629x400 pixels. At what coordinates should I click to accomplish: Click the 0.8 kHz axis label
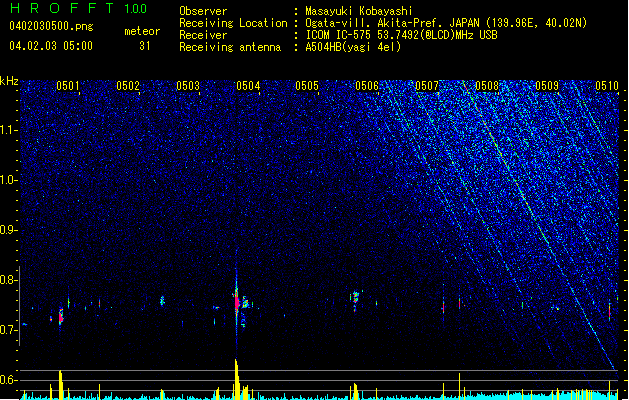click(x=9, y=280)
